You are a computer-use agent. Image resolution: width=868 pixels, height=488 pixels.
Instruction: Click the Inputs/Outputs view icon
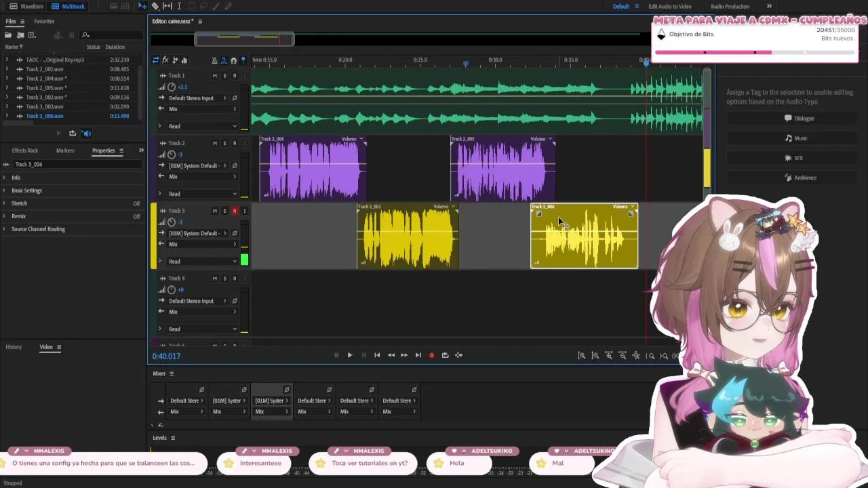pos(155,60)
